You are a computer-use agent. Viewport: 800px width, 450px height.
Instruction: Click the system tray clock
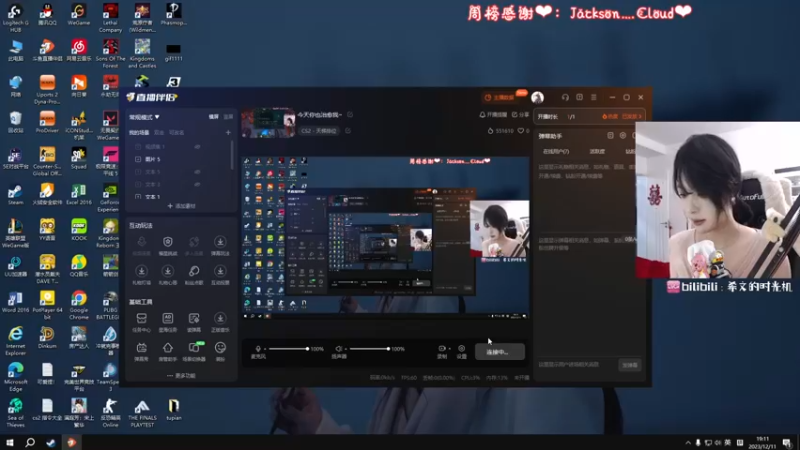(762, 442)
